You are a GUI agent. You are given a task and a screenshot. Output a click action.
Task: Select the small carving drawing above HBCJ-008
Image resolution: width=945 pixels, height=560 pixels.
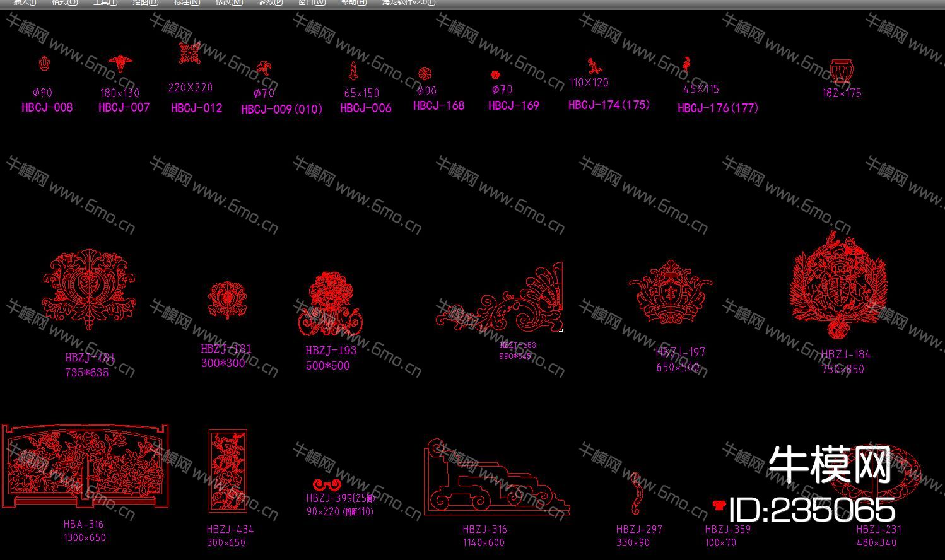click(44, 64)
